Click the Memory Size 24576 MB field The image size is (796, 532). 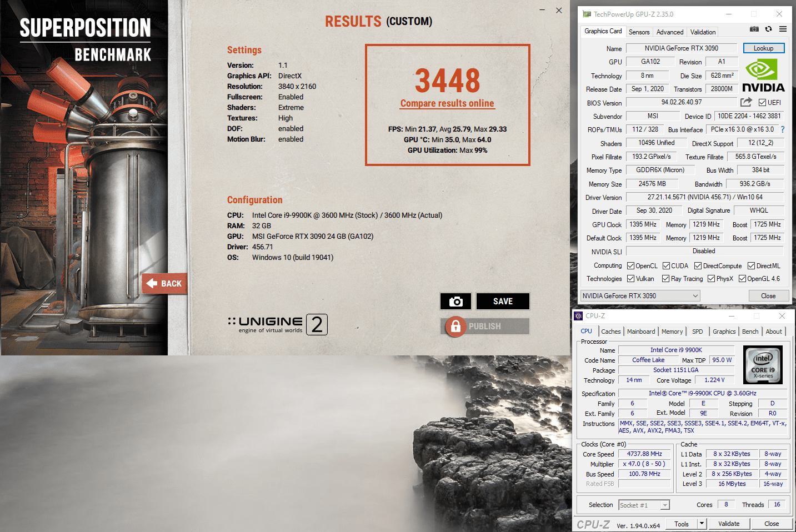[x=652, y=184]
